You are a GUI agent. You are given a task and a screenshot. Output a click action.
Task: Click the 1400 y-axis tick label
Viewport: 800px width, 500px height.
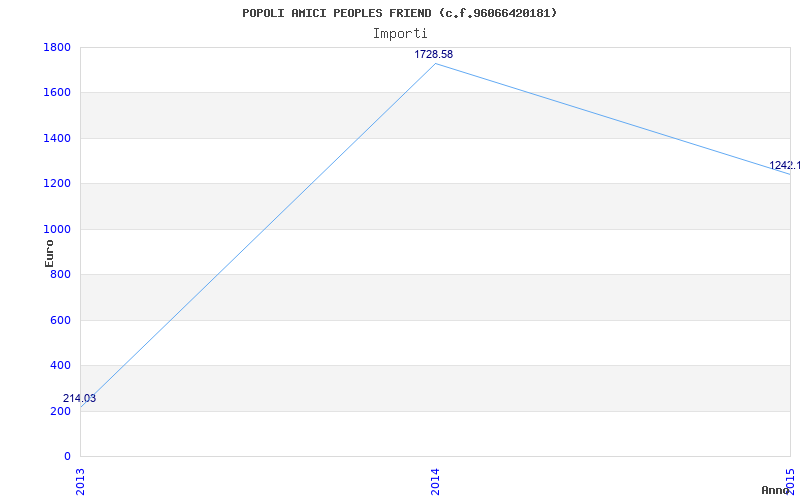(57, 138)
